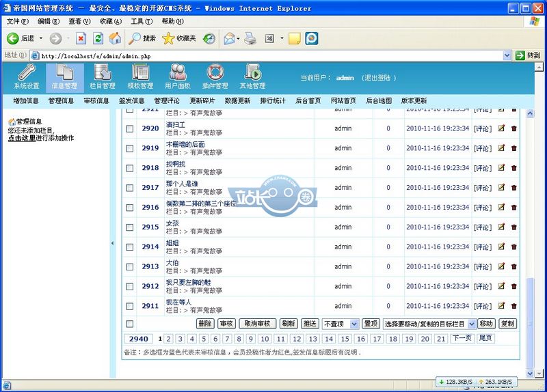The height and width of the screenshot is (392, 547).
Task: Check the box for entry 2912
Action: pos(130,286)
